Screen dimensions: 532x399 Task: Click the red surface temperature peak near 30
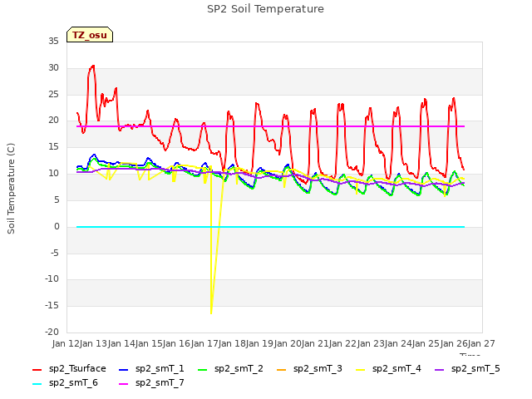pos(92,66)
